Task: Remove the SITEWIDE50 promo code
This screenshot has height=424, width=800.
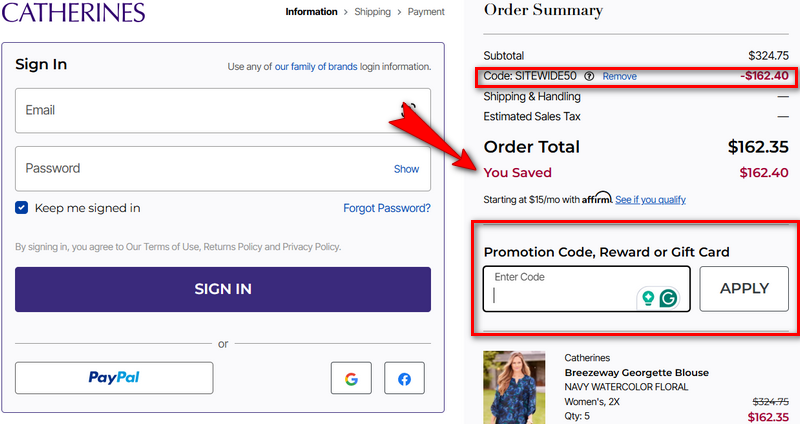Action: pos(619,76)
